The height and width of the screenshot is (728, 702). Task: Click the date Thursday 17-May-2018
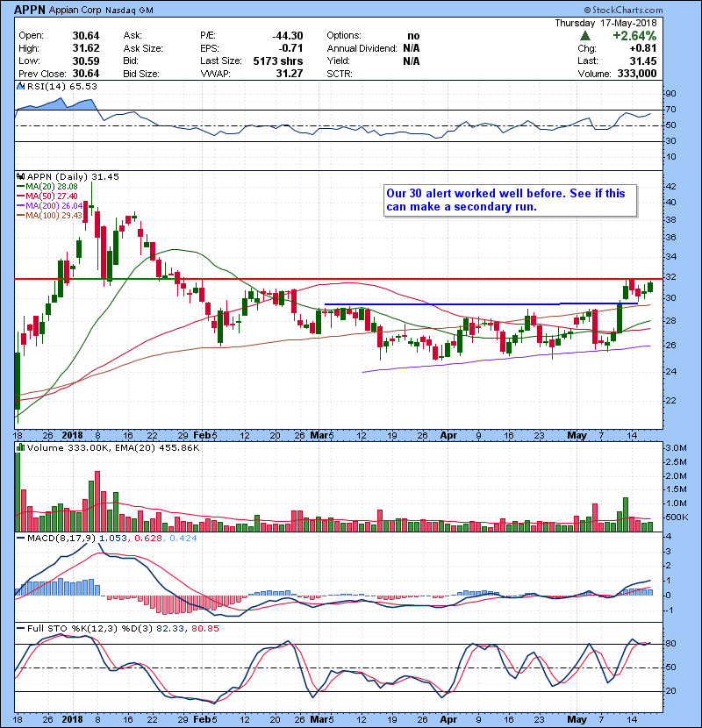pyautogui.click(x=605, y=23)
